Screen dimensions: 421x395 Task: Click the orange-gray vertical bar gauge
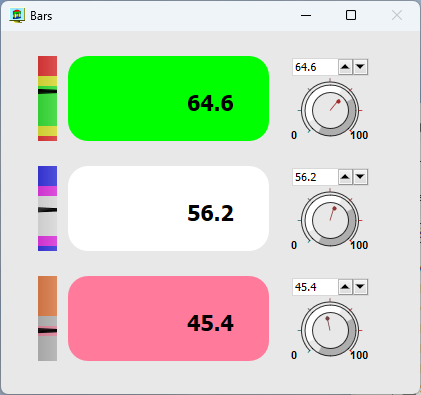[47, 318]
